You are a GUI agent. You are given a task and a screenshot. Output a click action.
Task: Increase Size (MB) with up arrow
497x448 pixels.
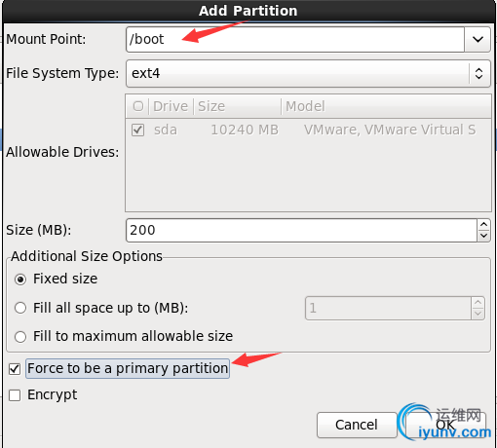coord(483,225)
